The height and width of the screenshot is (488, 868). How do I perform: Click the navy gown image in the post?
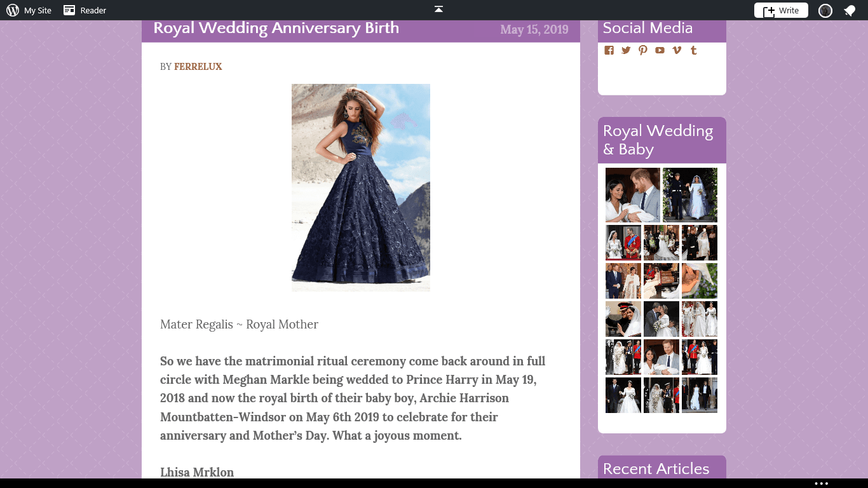(360, 187)
